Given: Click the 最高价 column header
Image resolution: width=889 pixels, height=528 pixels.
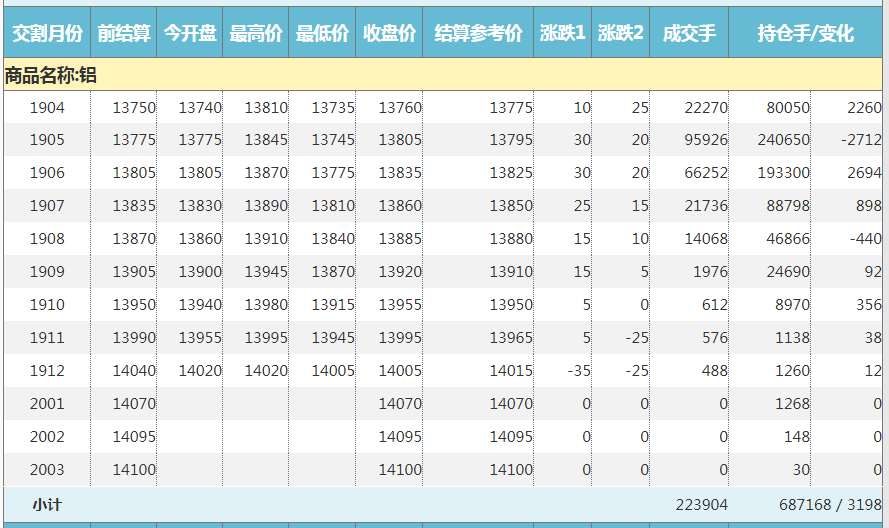Looking at the screenshot, I should click(x=256, y=34).
